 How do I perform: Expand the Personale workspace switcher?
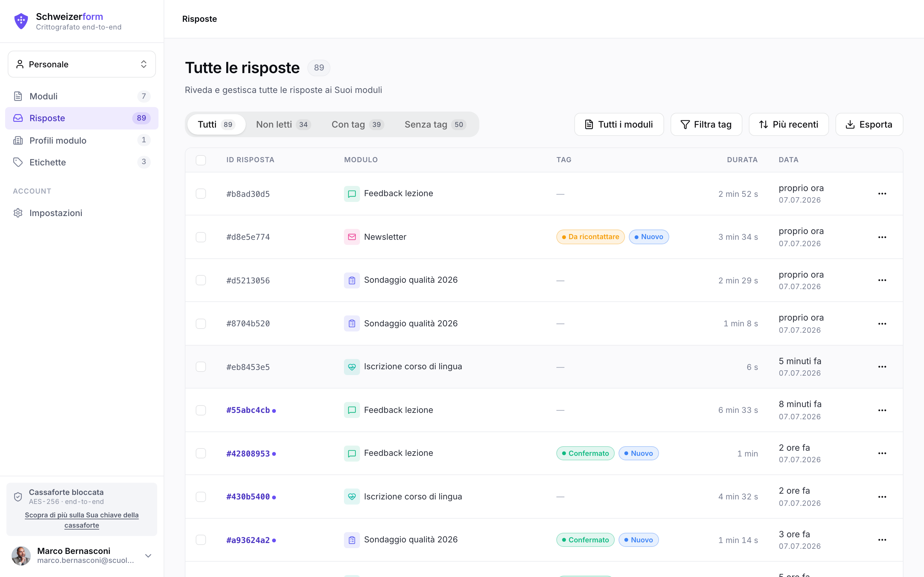(82, 64)
